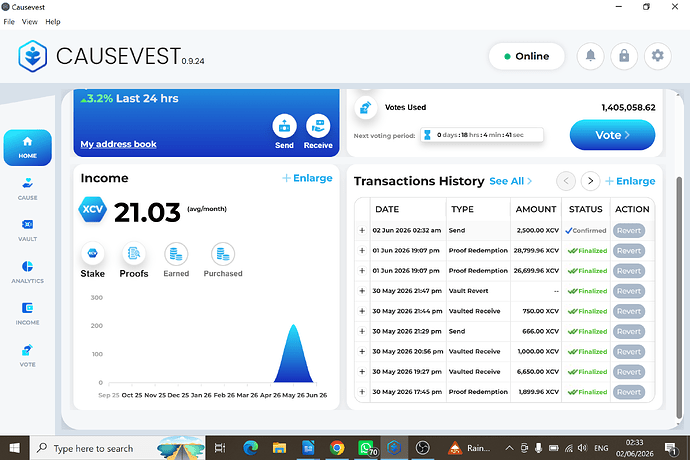Screen dimensions: 690x460
Task: Open Income section in the sidebar
Action: [28, 313]
